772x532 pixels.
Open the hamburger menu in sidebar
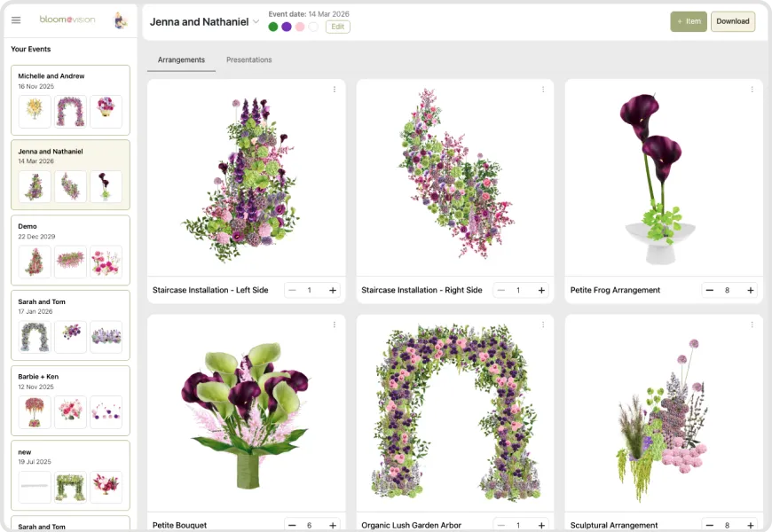pyautogui.click(x=16, y=20)
